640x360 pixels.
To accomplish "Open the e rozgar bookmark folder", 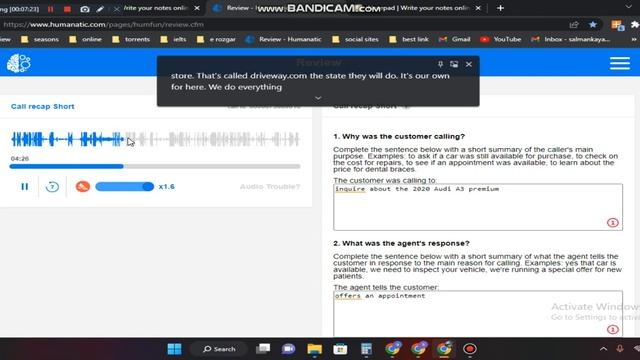I will [216, 39].
